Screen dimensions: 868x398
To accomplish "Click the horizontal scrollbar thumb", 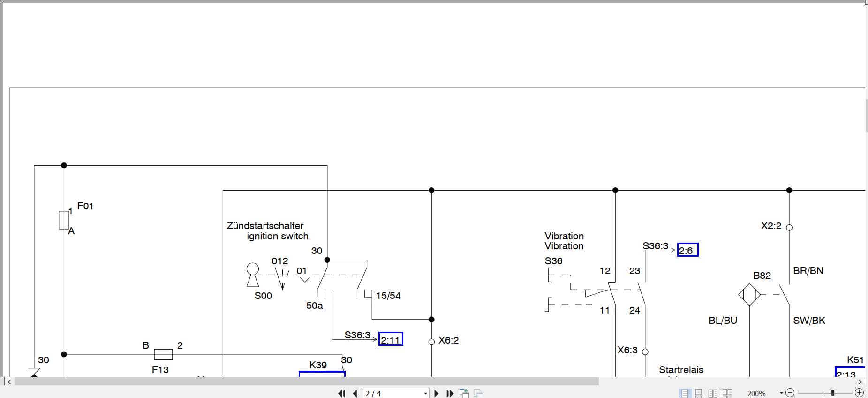I will (307, 382).
